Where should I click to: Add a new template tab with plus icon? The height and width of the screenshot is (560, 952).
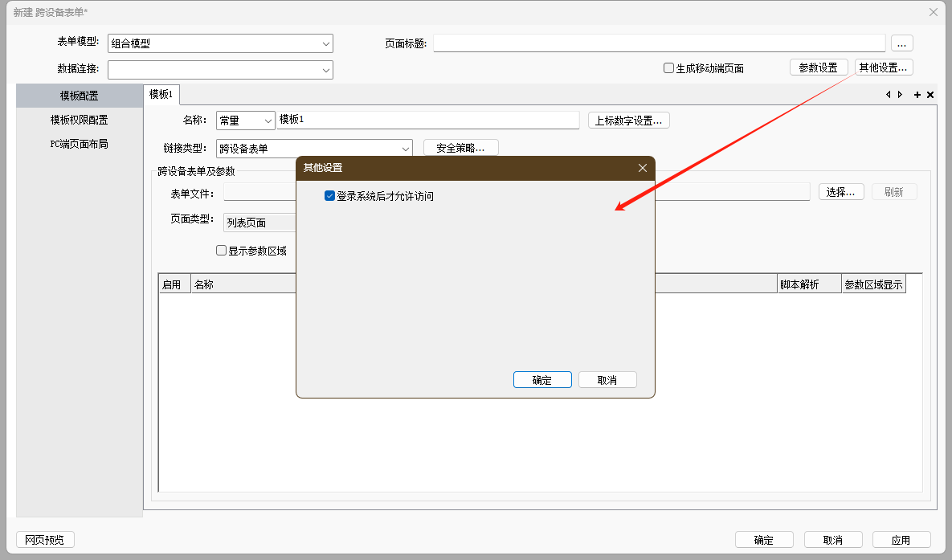pos(917,95)
